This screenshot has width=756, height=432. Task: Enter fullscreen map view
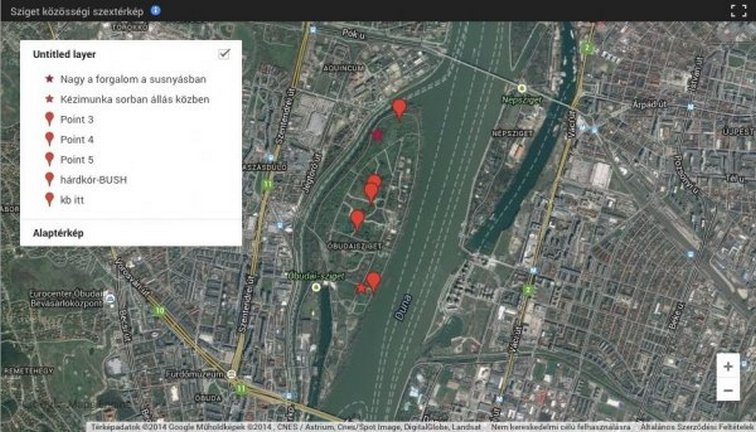pos(738,11)
